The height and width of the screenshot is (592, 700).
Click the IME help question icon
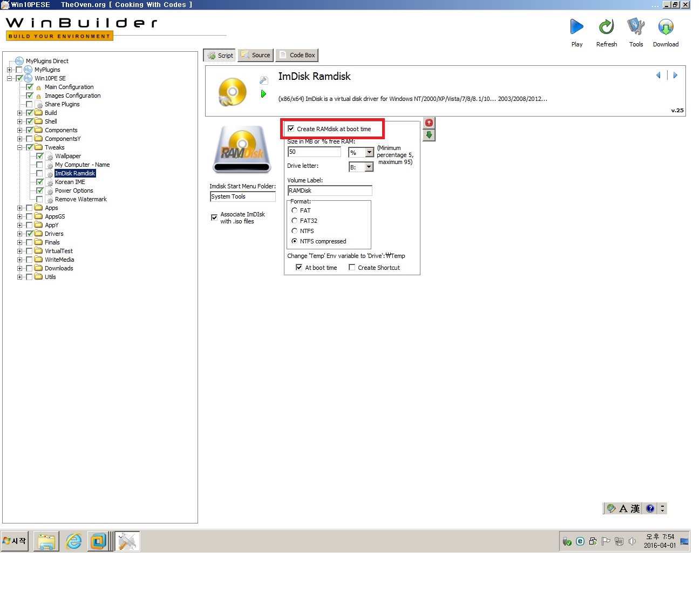[650, 508]
